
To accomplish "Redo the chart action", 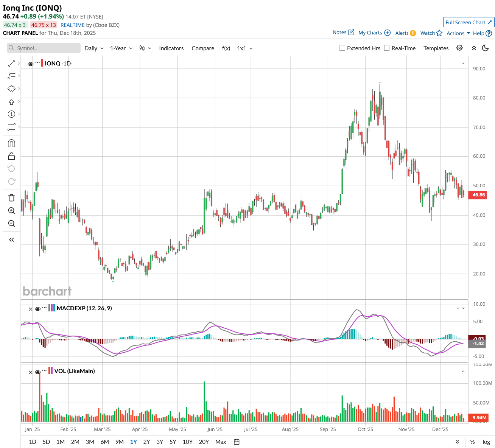I will (x=11, y=181).
